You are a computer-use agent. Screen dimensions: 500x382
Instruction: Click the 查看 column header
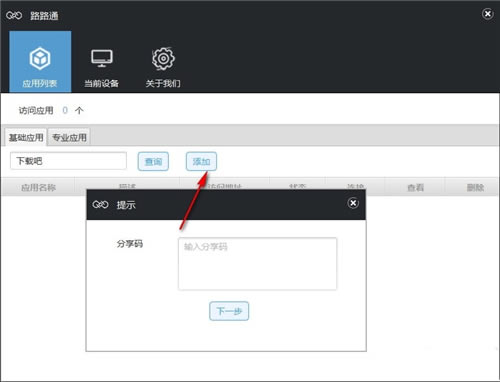415,187
